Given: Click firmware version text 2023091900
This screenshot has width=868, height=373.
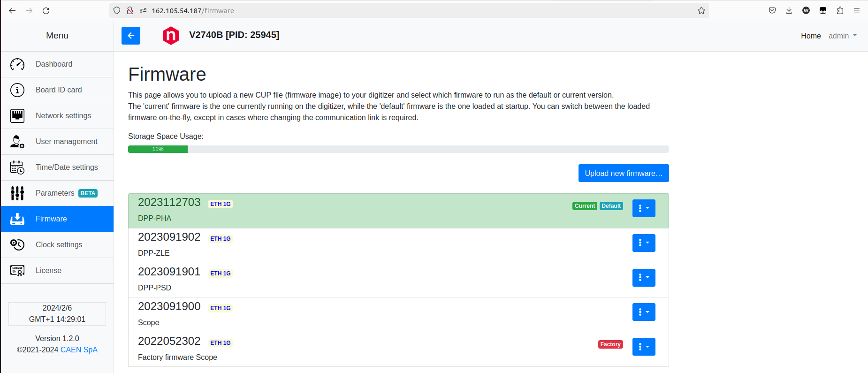Looking at the screenshot, I should click(169, 306).
